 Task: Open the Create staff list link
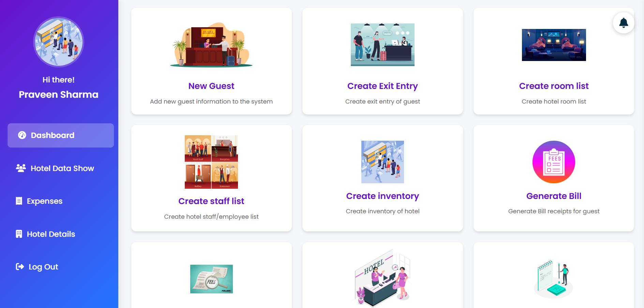click(x=211, y=201)
